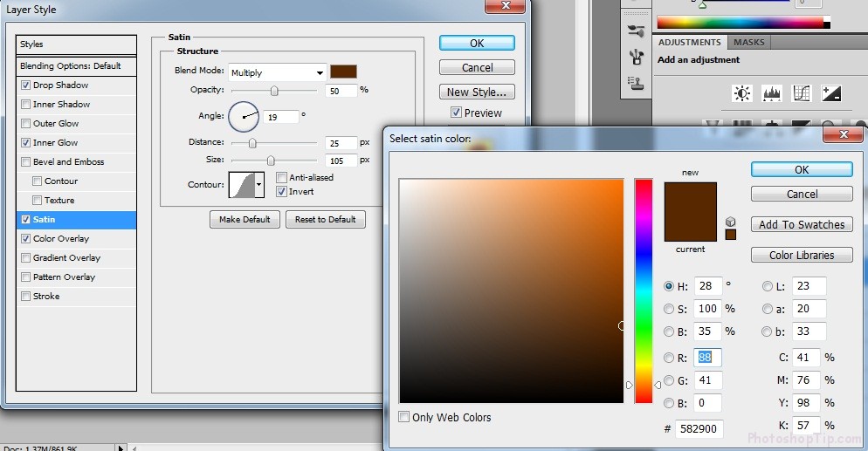
Task: Toggle the Stroke checkbox
Action: pos(25,297)
